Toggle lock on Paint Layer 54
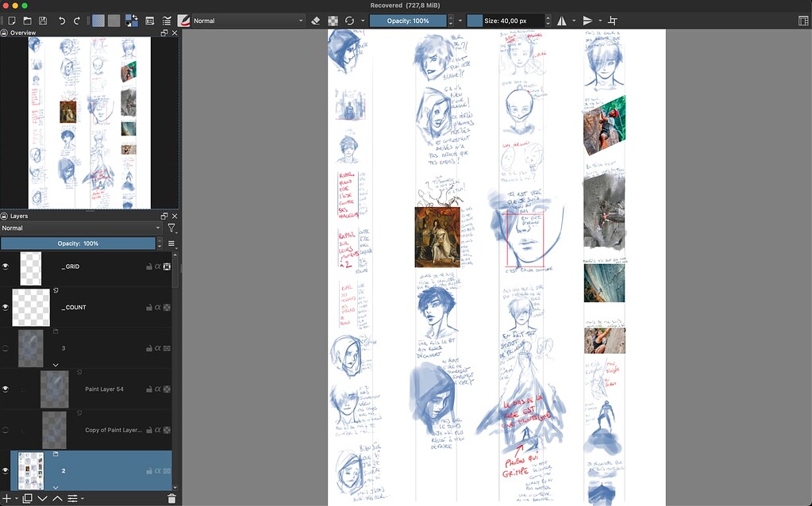The width and height of the screenshot is (812, 506). point(149,389)
